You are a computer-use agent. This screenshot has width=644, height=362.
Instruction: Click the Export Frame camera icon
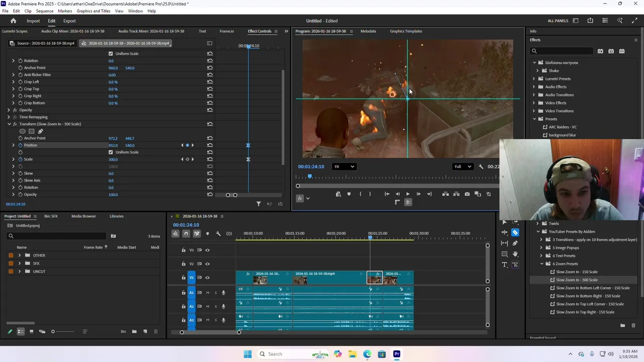coord(467,194)
